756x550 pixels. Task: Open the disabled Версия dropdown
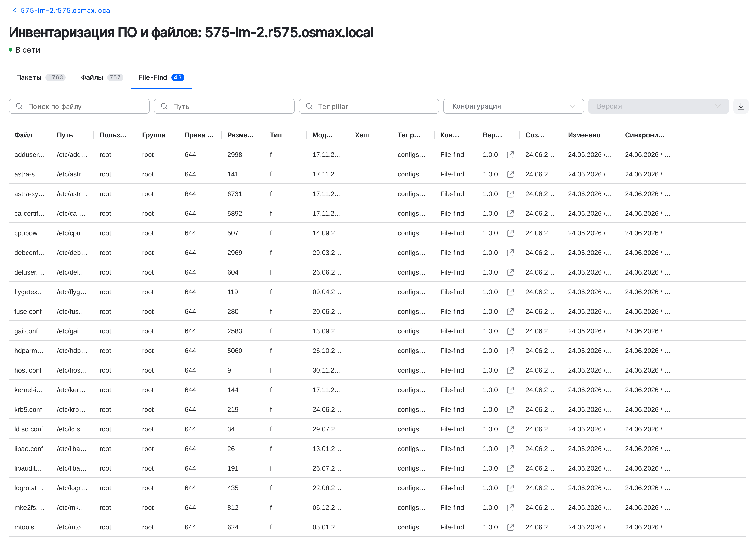[658, 106]
